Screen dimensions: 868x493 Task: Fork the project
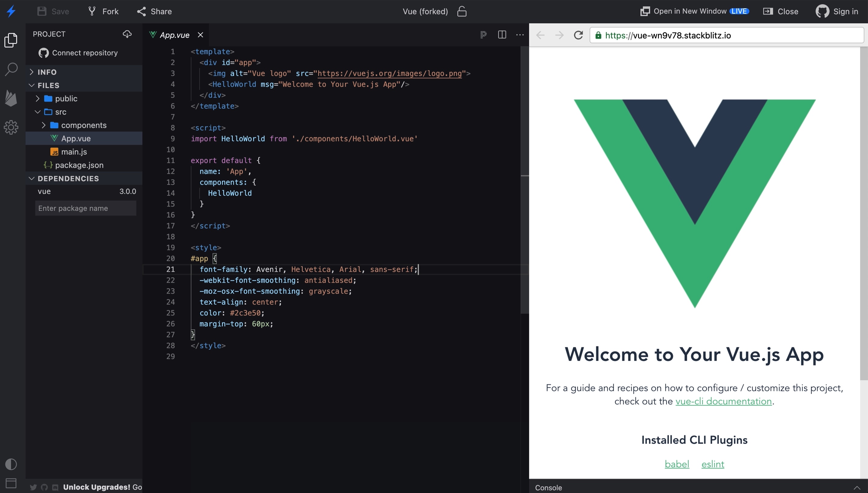tap(103, 11)
